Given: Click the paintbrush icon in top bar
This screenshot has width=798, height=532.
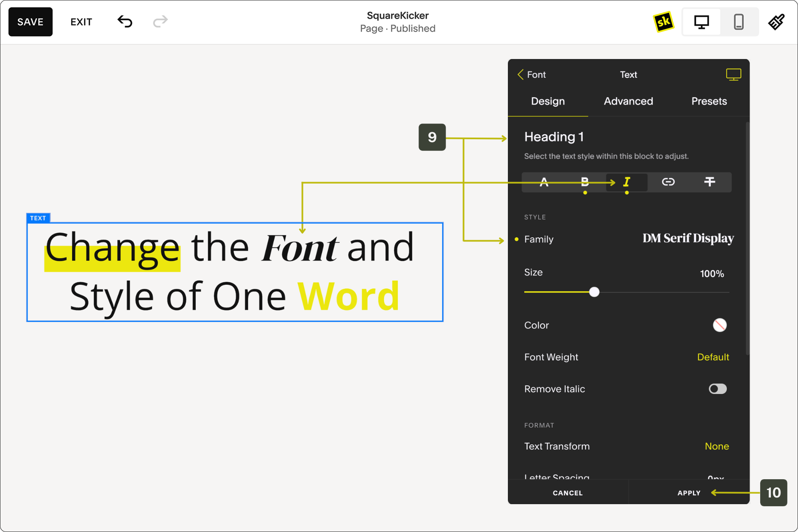Looking at the screenshot, I should [x=776, y=22].
